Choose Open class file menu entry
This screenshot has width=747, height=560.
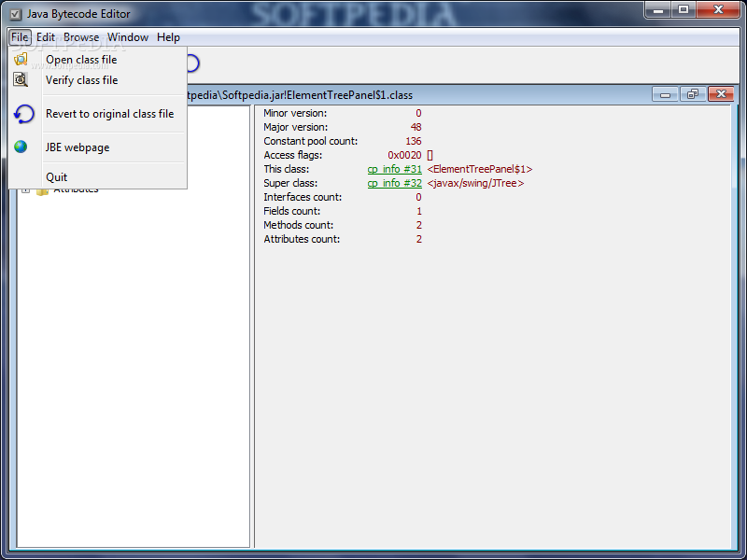97,60
